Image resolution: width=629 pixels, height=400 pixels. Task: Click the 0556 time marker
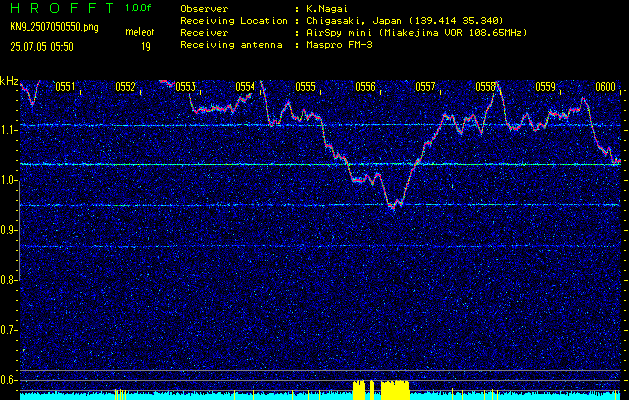(x=365, y=86)
